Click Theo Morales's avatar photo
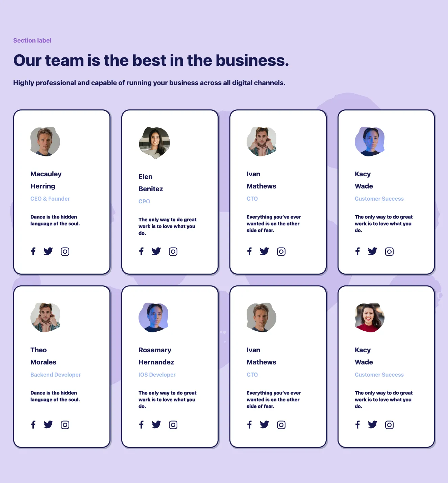The height and width of the screenshot is (483, 448). coord(45,317)
